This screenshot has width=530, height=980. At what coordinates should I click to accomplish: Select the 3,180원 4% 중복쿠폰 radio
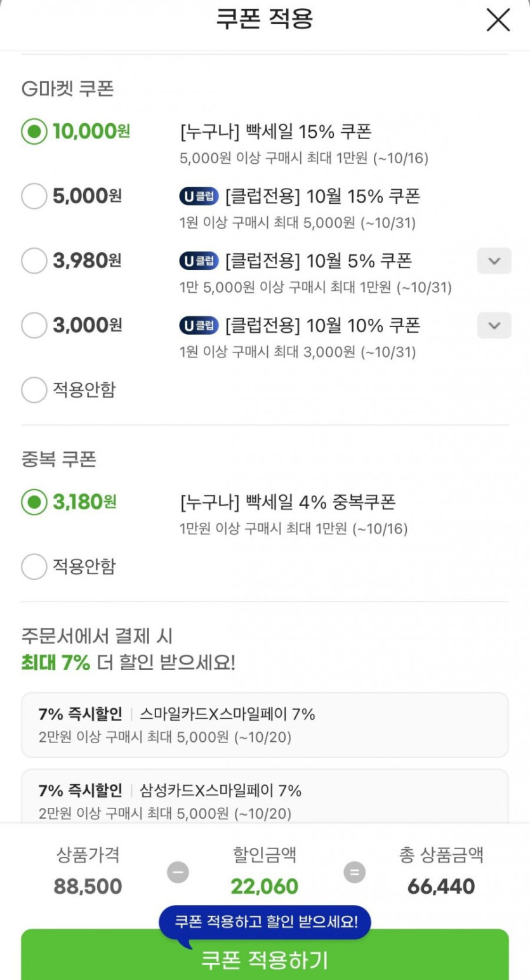coord(34,502)
